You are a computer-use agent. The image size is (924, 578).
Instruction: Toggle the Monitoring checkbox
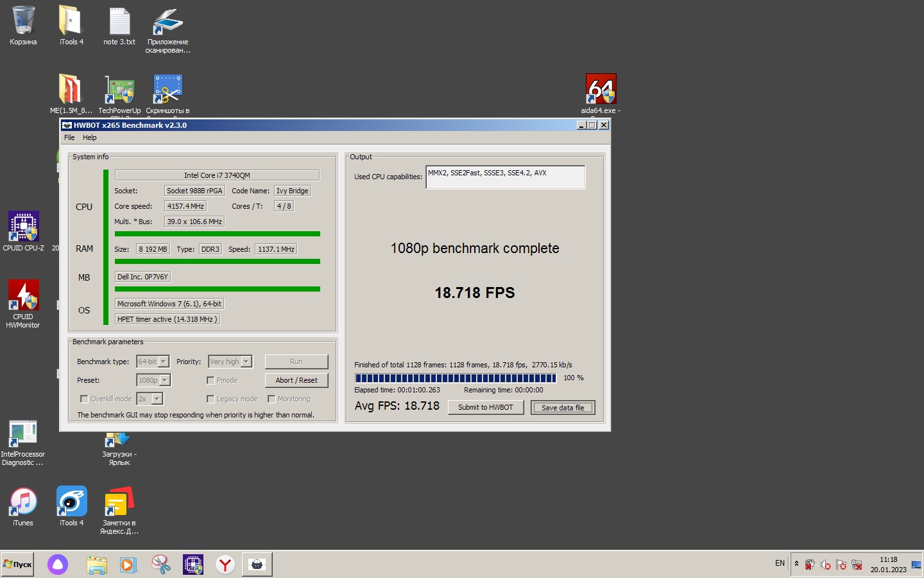coord(271,399)
